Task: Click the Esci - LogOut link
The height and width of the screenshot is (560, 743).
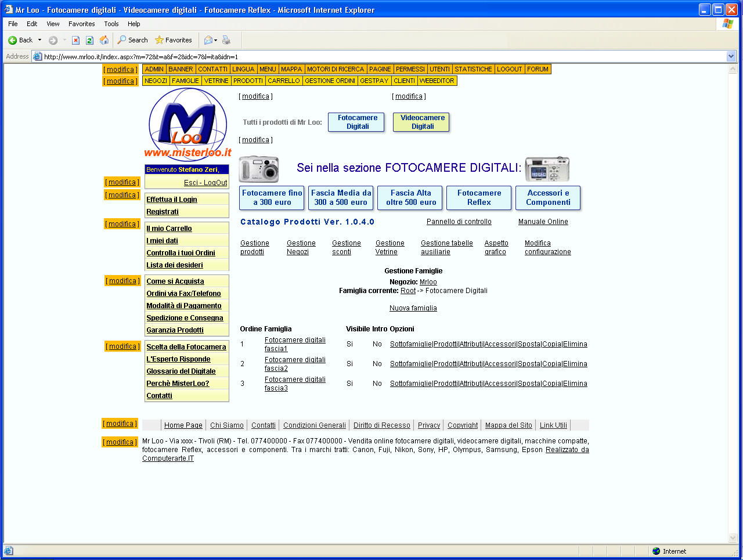Action: (205, 183)
